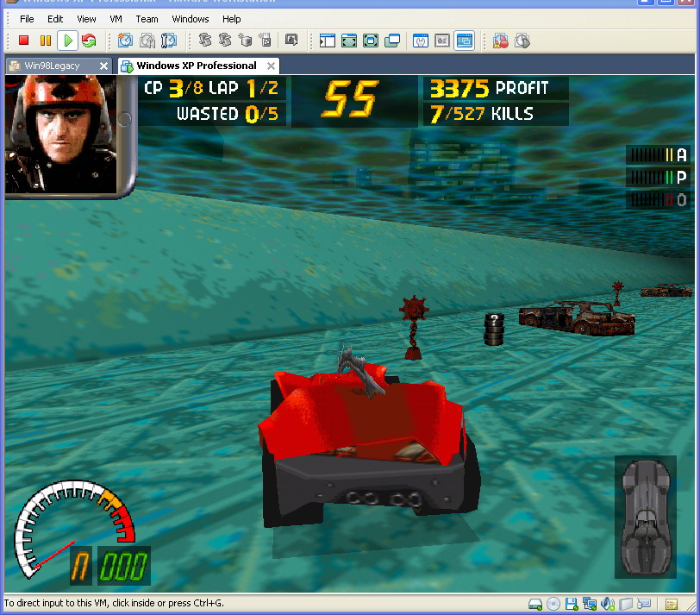Open the Team menu
700x615 pixels.
pyautogui.click(x=147, y=19)
